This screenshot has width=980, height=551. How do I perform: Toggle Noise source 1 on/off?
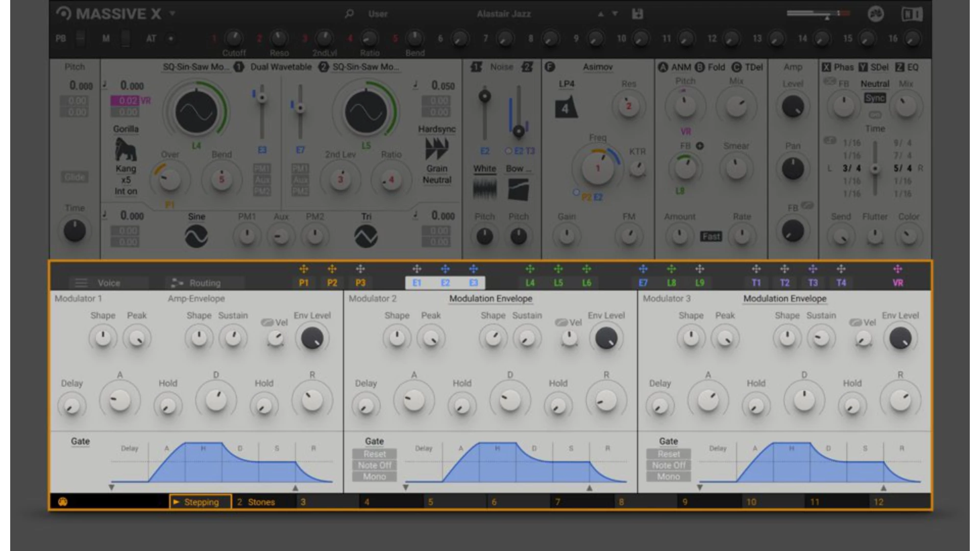(x=476, y=67)
